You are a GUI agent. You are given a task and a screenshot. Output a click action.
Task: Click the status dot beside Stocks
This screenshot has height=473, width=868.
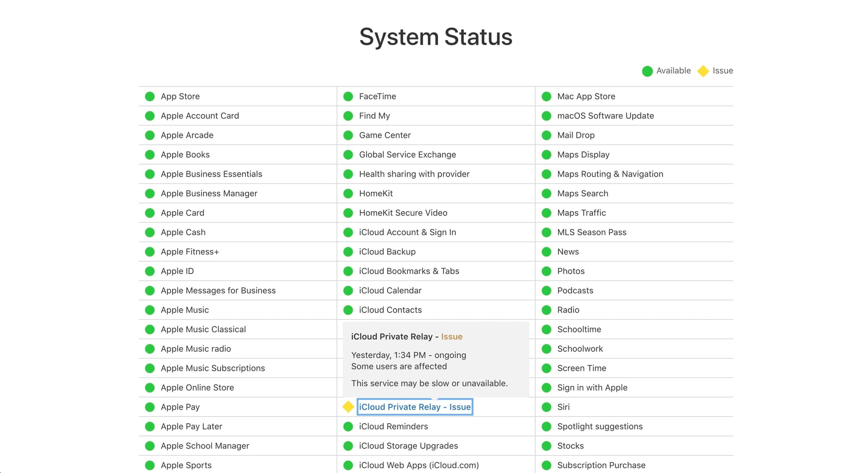point(547,446)
